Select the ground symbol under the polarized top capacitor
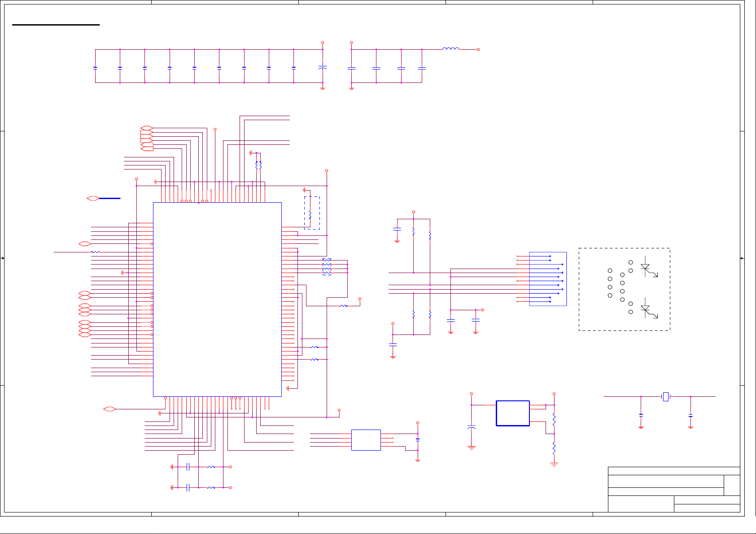756x534 pixels. 323,88
